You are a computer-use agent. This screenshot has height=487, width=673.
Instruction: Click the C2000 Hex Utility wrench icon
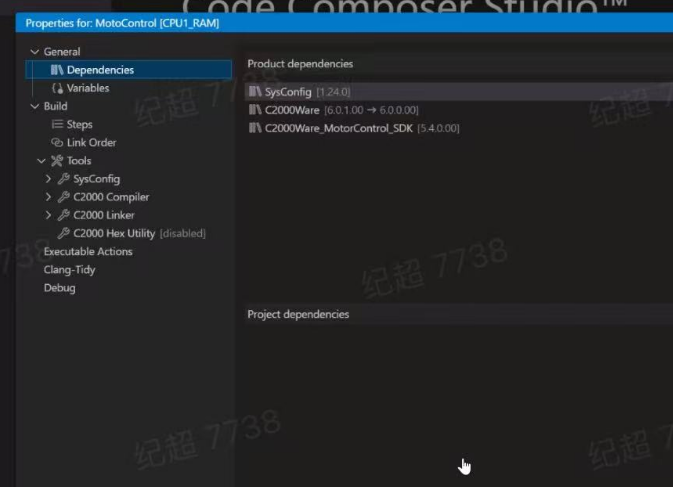(64, 233)
